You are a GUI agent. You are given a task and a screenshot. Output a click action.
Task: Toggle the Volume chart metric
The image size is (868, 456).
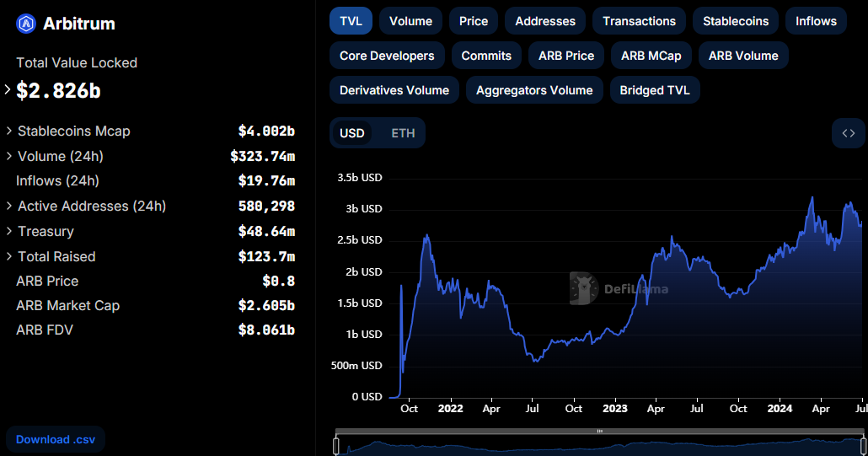[x=410, y=21]
